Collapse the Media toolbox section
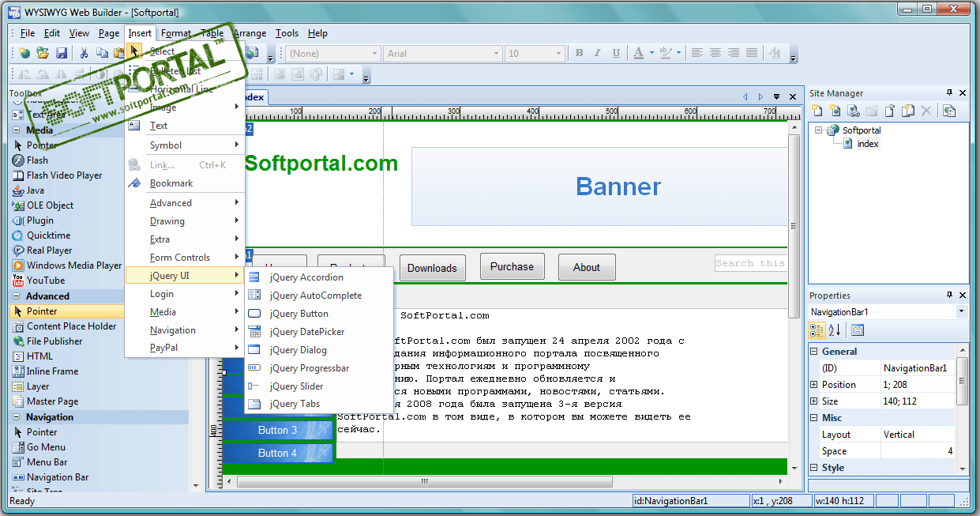 click(x=17, y=130)
